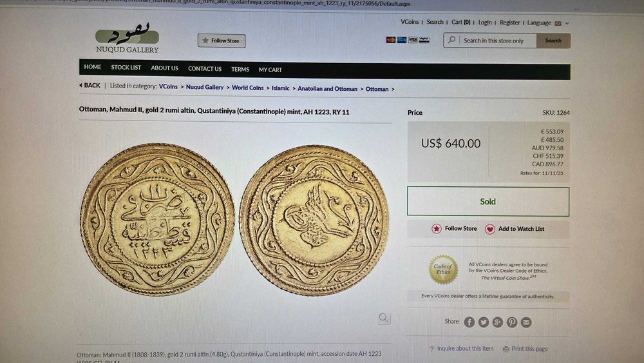Open the STOCK LIST menu item
Viewport: 644px width, 363px height.
[126, 68]
